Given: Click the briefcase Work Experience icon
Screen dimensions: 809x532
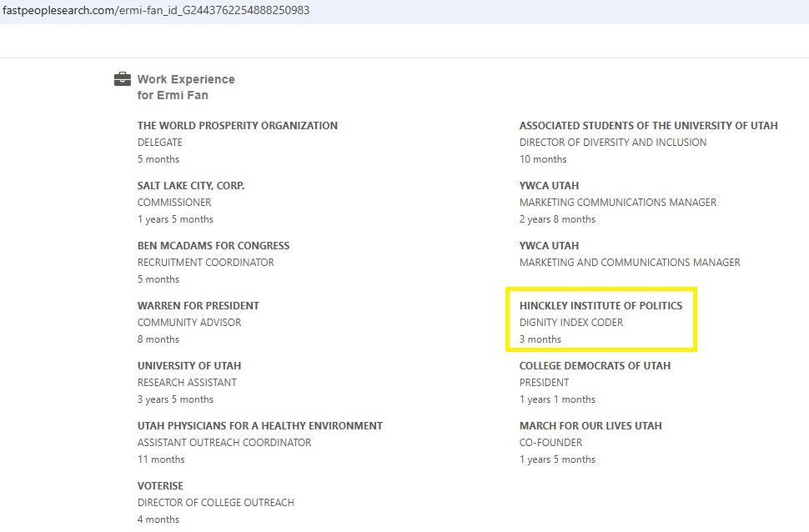Looking at the screenshot, I should point(123,79).
